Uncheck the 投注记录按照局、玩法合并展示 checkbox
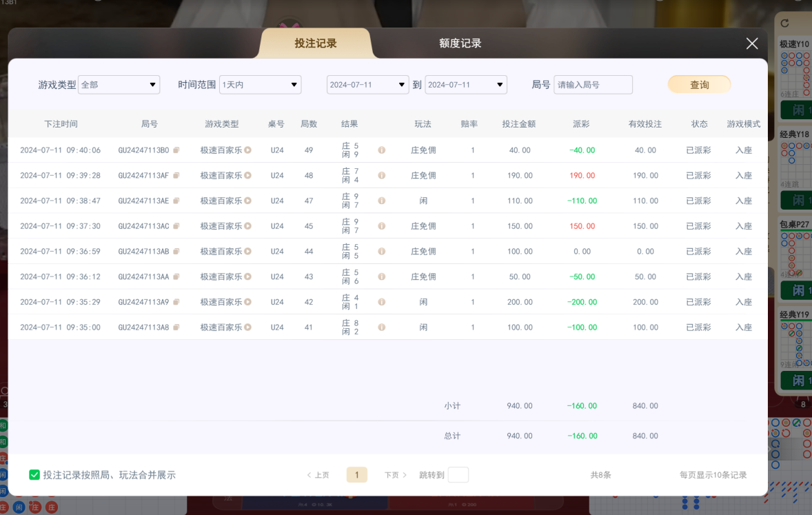The width and height of the screenshot is (812, 515). [34, 475]
